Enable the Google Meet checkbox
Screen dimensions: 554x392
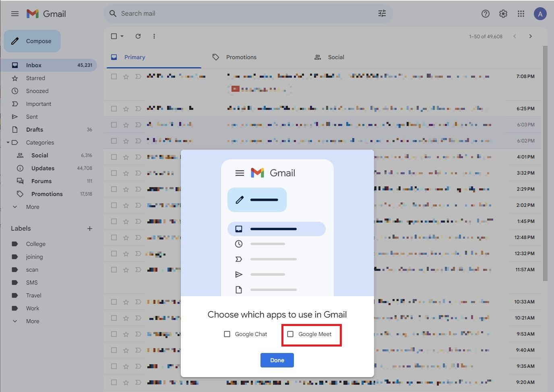pos(291,334)
